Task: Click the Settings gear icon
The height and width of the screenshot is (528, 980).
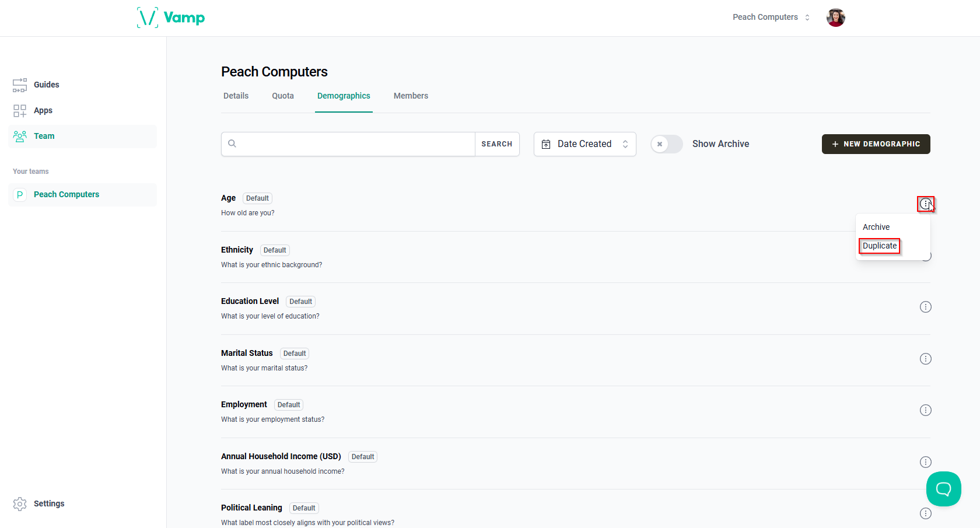Action: coord(20,504)
